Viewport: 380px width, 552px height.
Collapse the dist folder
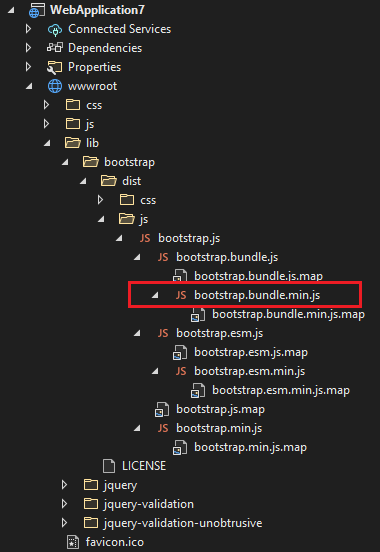click(83, 181)
